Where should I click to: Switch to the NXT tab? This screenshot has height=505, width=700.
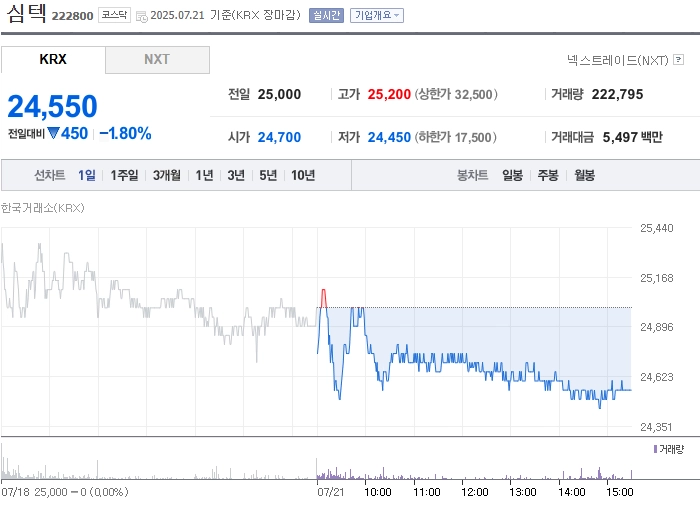point(157,59)
